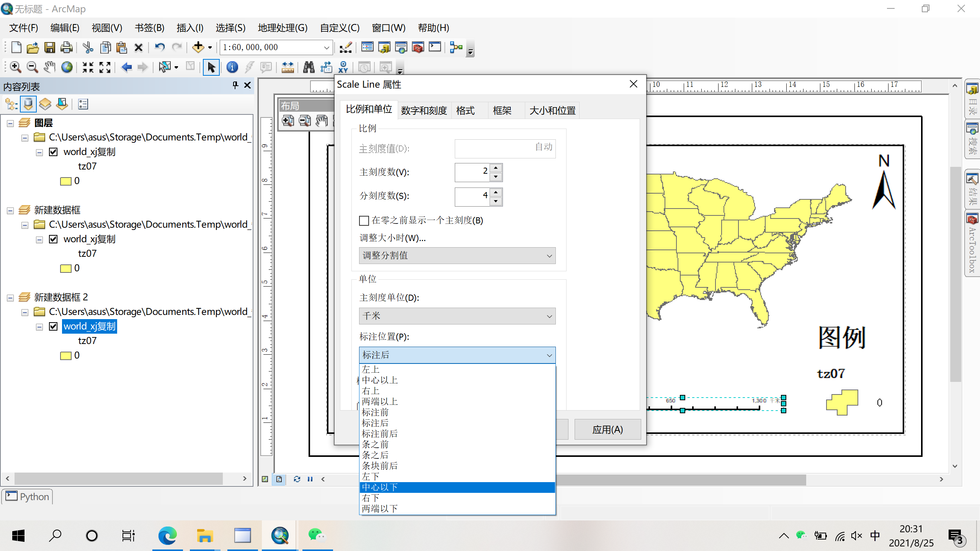Switch to List By Source view

(x=28, y=104)
